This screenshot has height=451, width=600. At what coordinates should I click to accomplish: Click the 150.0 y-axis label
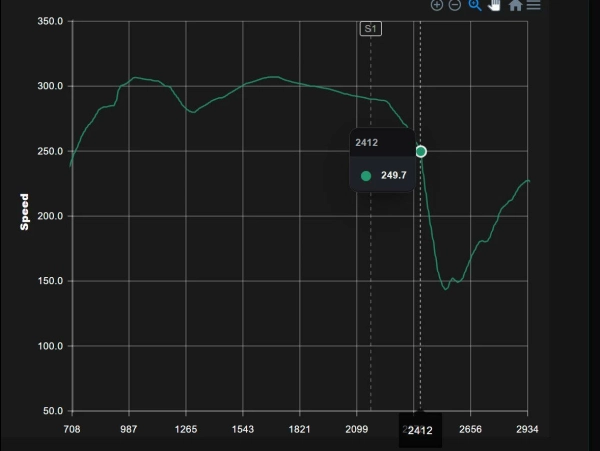50,281
